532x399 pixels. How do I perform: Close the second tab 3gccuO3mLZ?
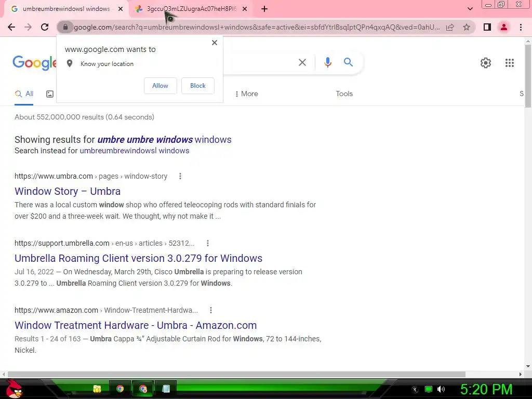click(245, 9)
